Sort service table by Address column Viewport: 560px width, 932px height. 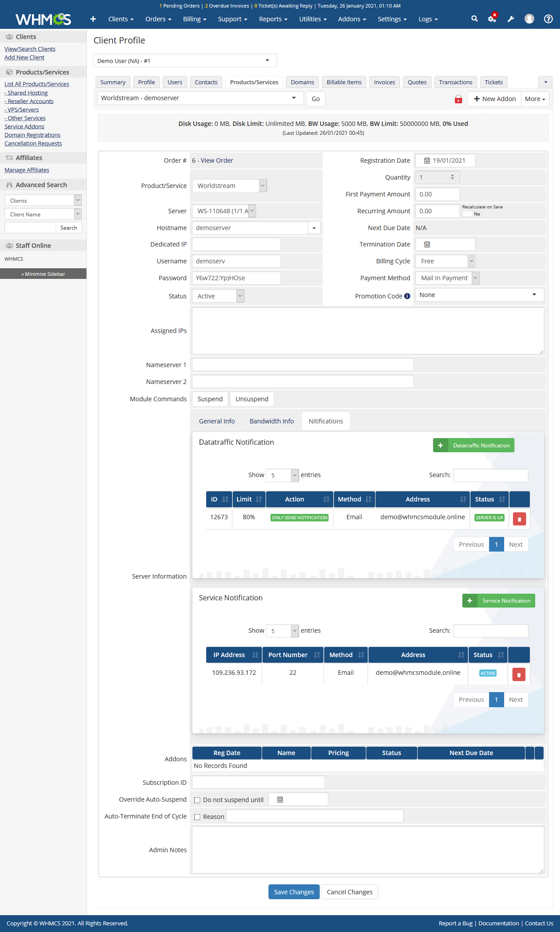pyautogui.click(x=418, y=655)
